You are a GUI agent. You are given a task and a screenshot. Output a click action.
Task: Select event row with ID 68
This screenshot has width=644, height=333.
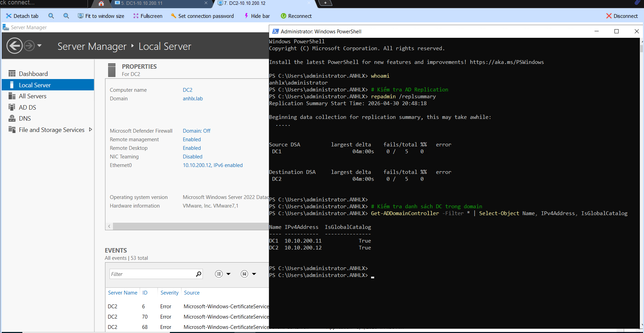187,327
